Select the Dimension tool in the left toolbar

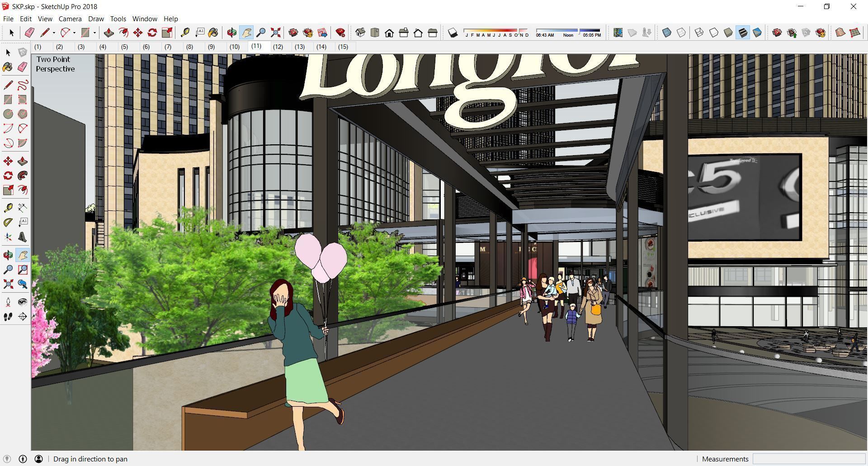coord(23,208)
